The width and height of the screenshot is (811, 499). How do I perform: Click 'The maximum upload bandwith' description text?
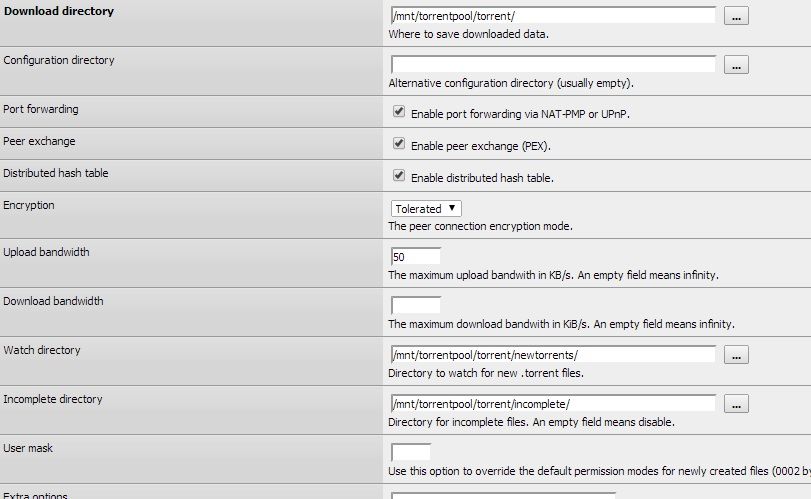(x=553, y=275)
